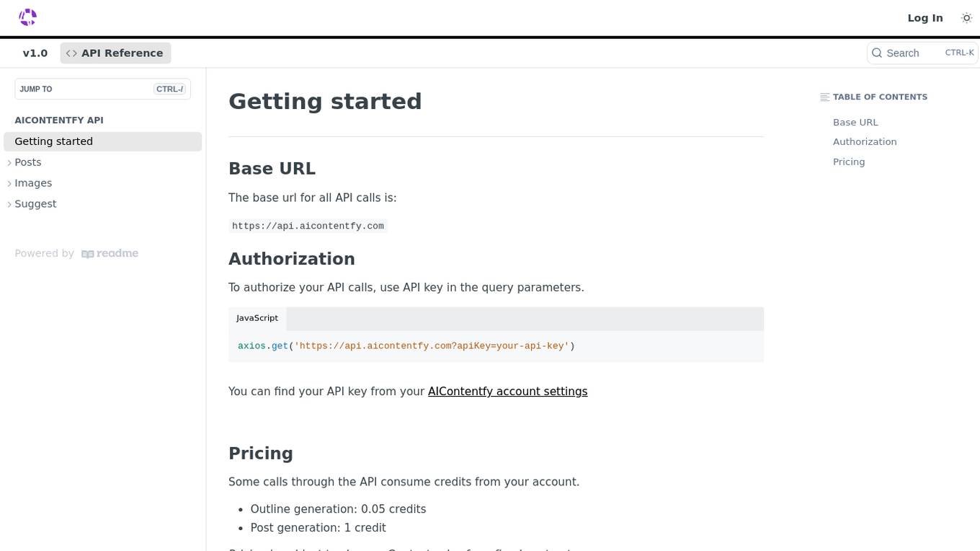Click the API Reference code brackets icon

pyautogui.click(x=71, y=53)
